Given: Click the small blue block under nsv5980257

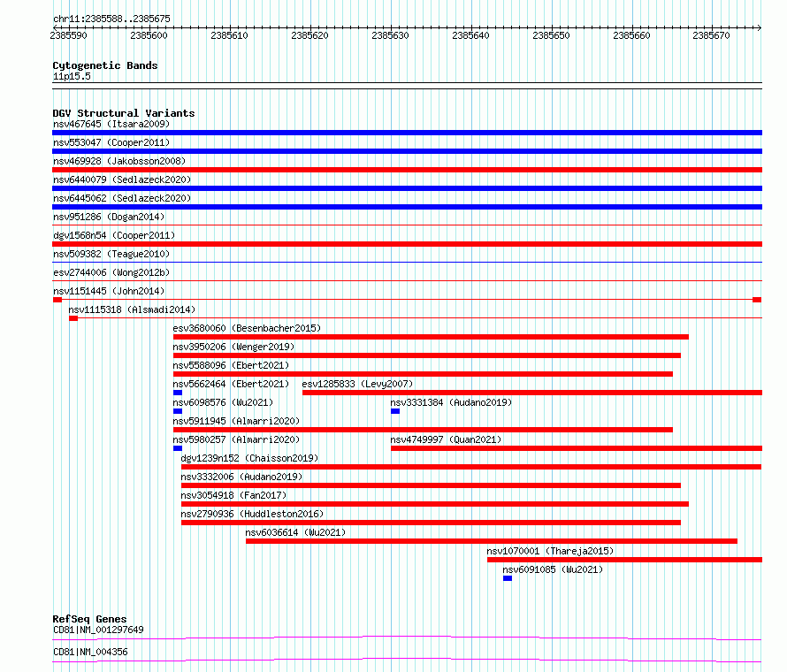Looking at the screenshot, I should (x=178, y=448).
